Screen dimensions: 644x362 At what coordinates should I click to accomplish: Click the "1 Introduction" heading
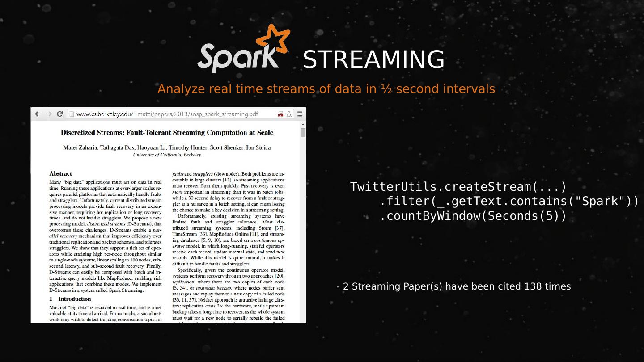70,299
